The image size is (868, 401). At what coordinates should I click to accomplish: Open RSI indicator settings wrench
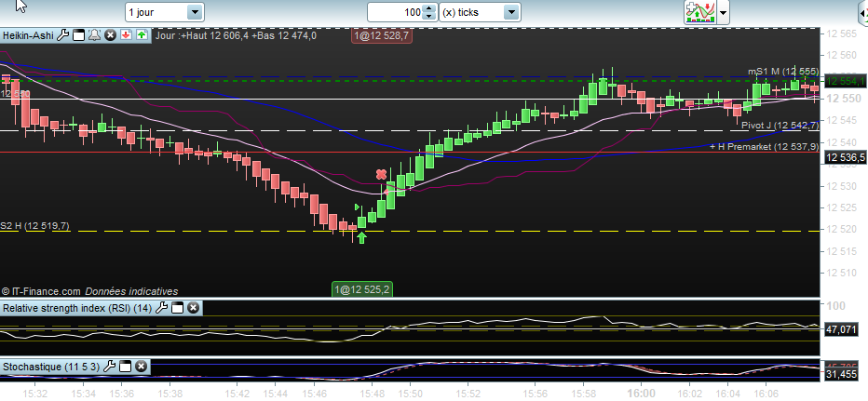161,308
